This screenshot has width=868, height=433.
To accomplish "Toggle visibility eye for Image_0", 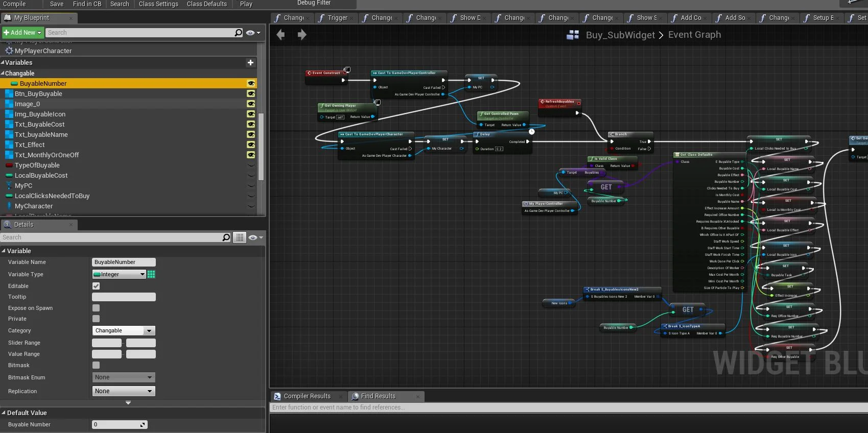I will [x=251, y=104].
